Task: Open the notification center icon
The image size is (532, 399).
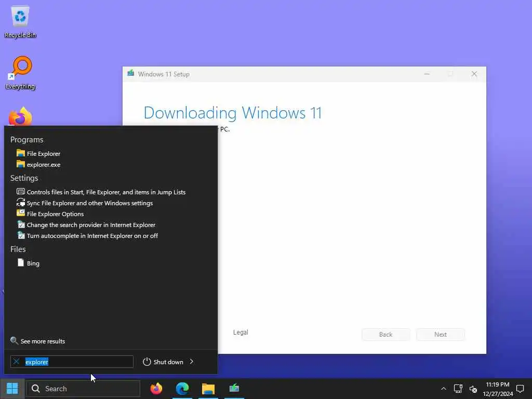Action: (x=520, y=389)
